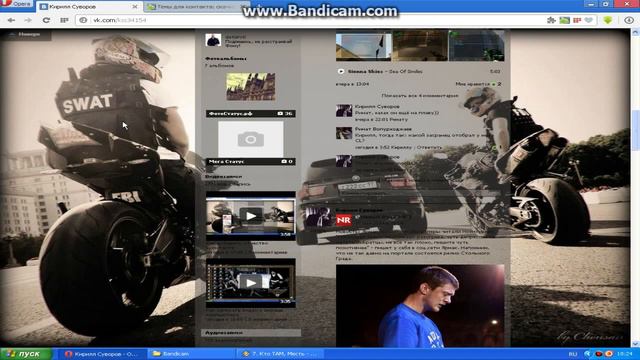The width and height of the screenshot is (640, 360).
Task: Open Ринат commenter profile name
Action: (x=383, y=129)
